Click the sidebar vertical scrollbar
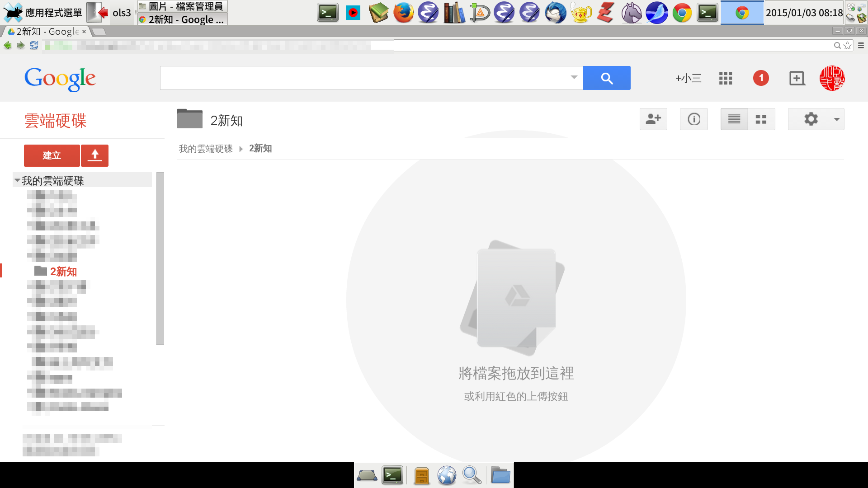The image size is (868, 488). pos(160,258)
